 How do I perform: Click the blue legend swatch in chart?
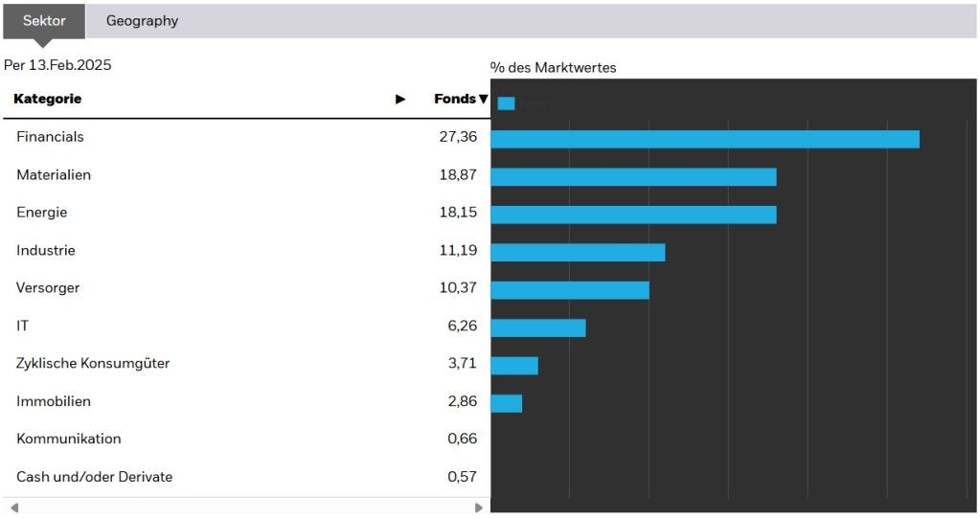506,103
